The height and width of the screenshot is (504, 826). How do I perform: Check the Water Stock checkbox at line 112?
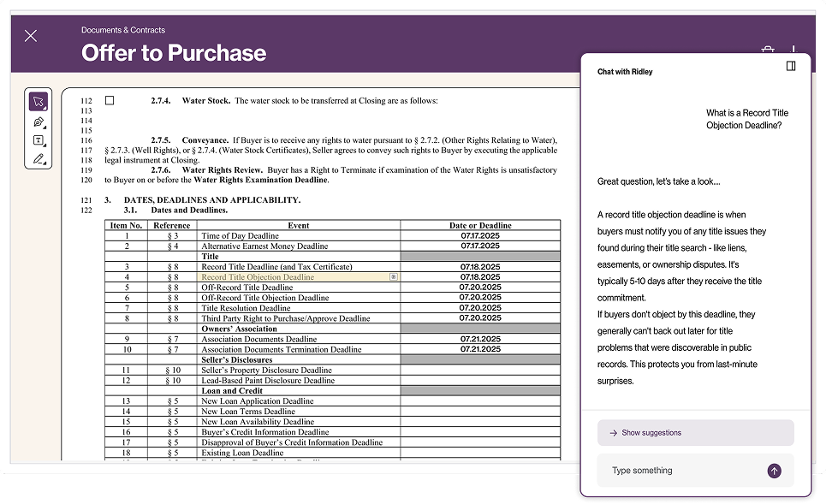click(x=110, y=101)
